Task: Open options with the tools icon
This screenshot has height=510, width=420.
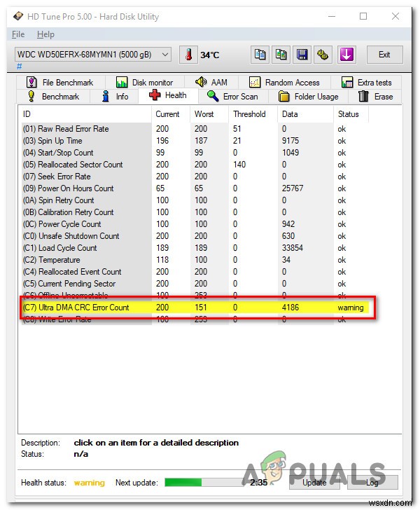Action: click(x=323, y=55)
